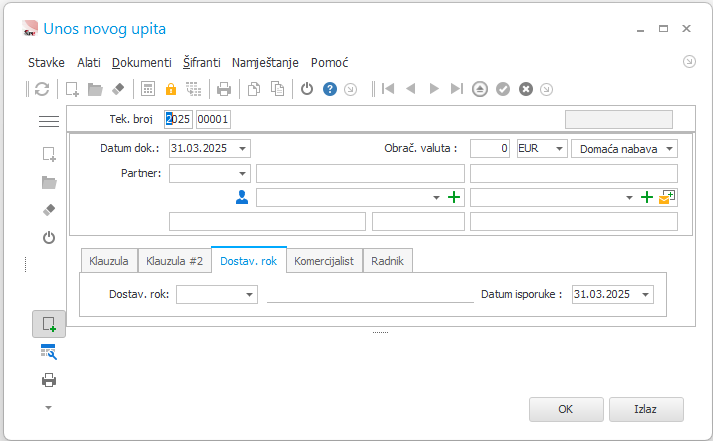This screenshot has height=441, width=713.
Task: Switch to the Radnik tab
Action: pyautogui.click(x=387, y=261)
